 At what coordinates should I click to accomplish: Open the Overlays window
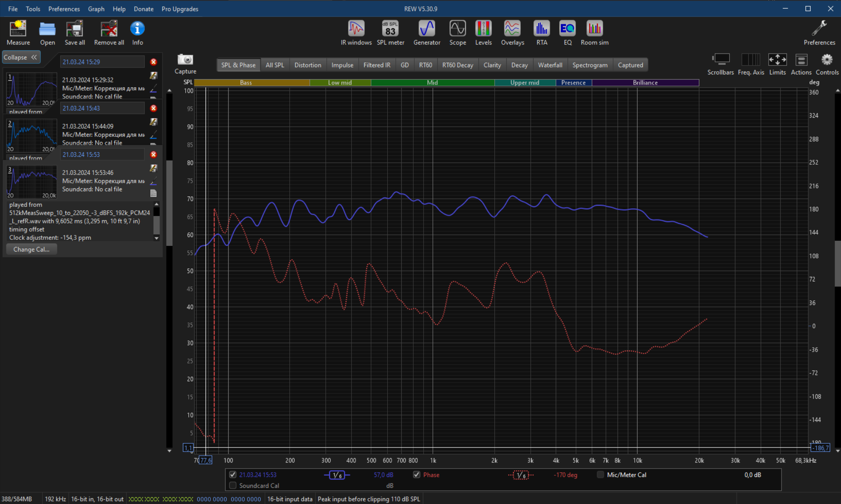point(512,33)
